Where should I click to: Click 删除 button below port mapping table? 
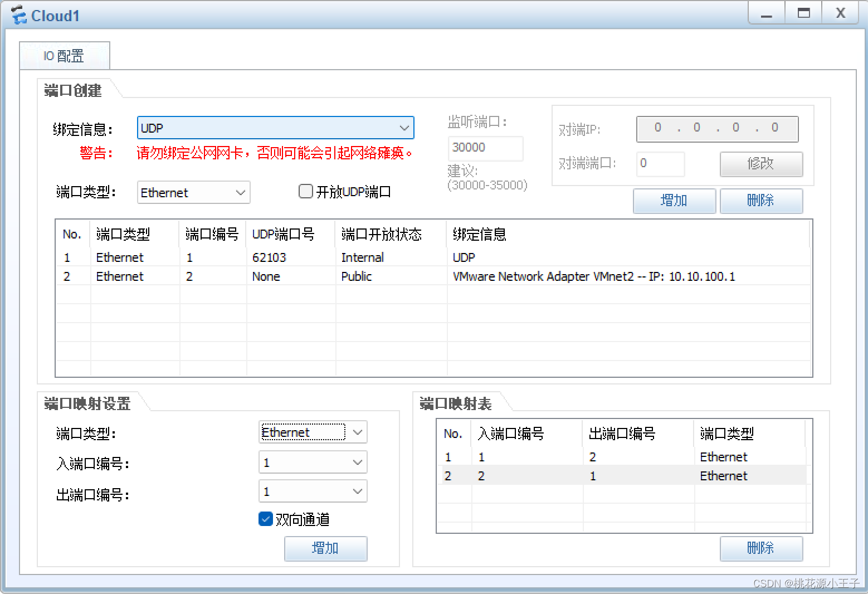[x=760, y=548]
